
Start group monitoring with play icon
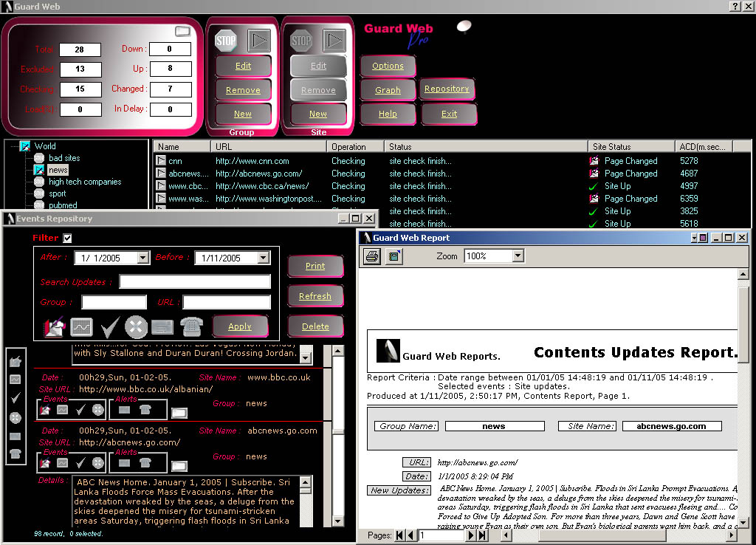click(259, 41)
